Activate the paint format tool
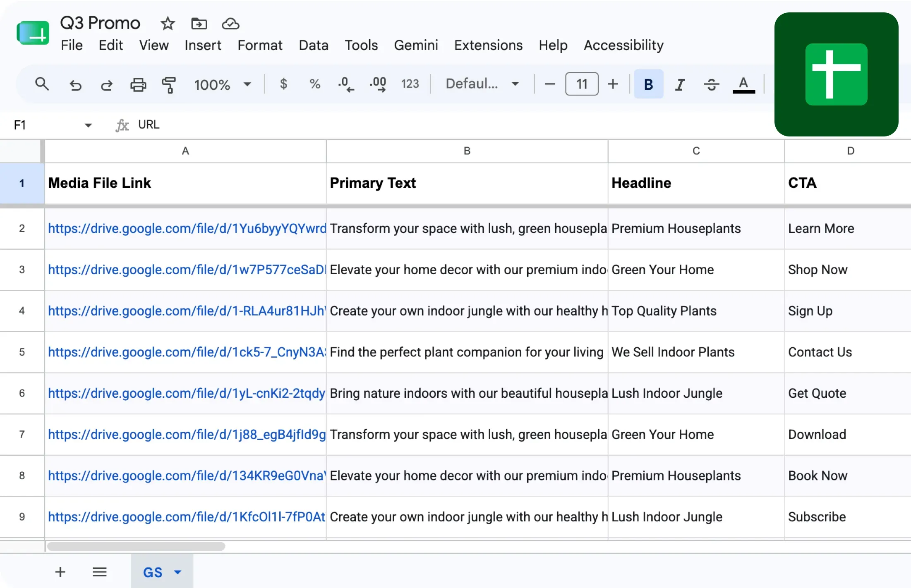Screen dimensions: 911x588 pos(169,85)
